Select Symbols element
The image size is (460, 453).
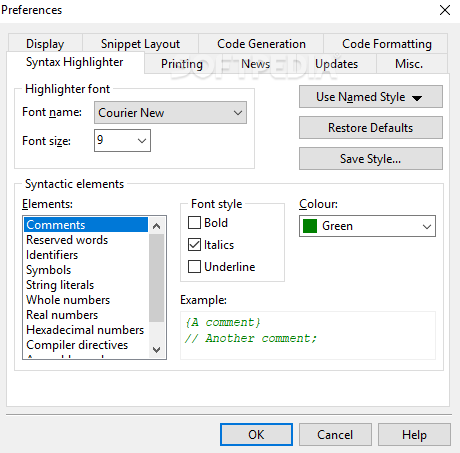point(86,270)
